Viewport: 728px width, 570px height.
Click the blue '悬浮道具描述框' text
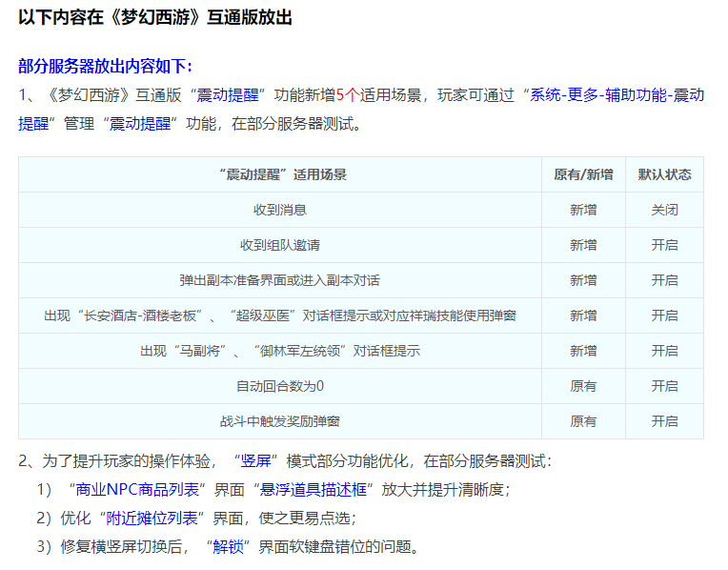(313, 490)
